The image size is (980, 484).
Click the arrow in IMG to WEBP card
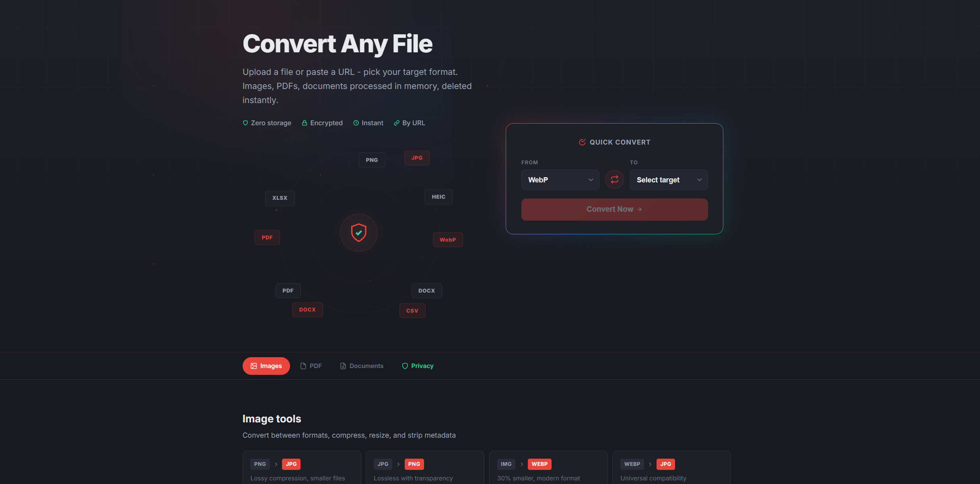tap(522, 464)
